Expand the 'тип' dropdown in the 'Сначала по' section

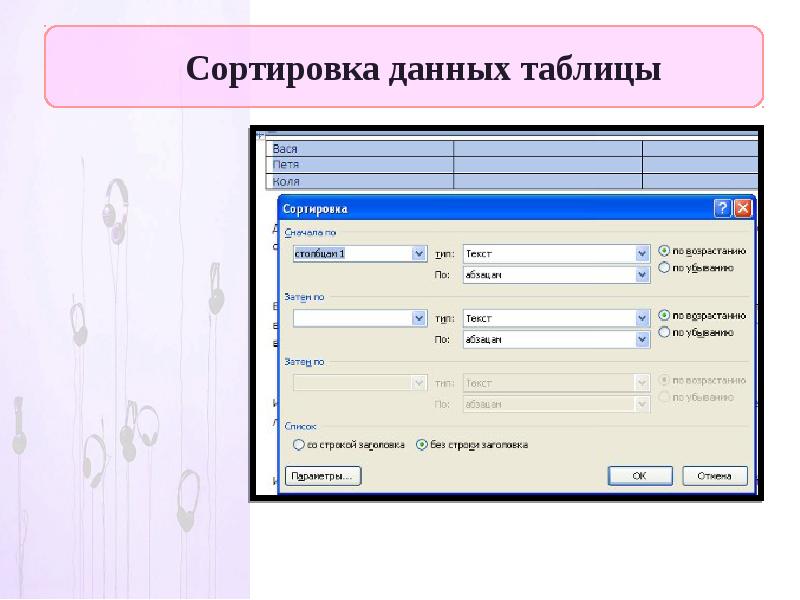(642, 254)
